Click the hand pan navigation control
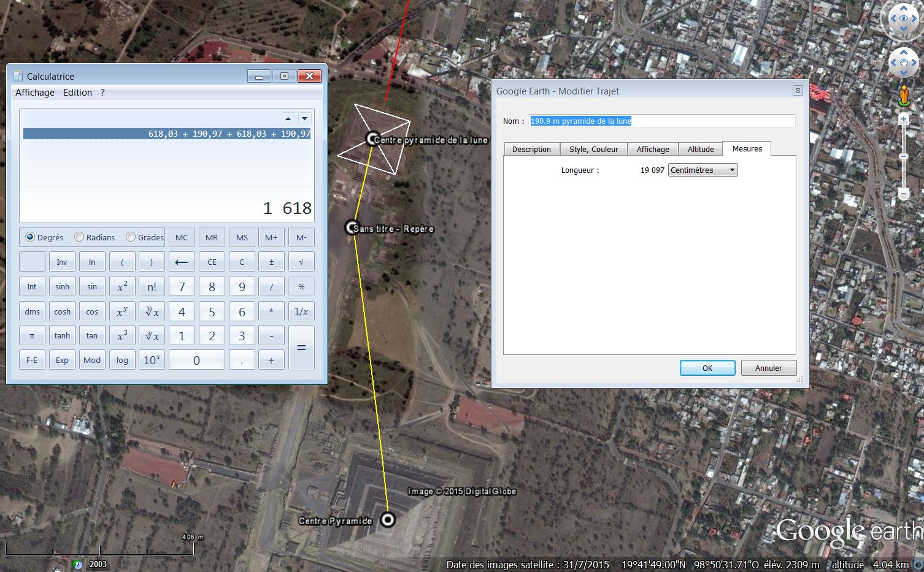Image resolution: width=924 pixels, height=572 pixels. (x=904, y=63)
